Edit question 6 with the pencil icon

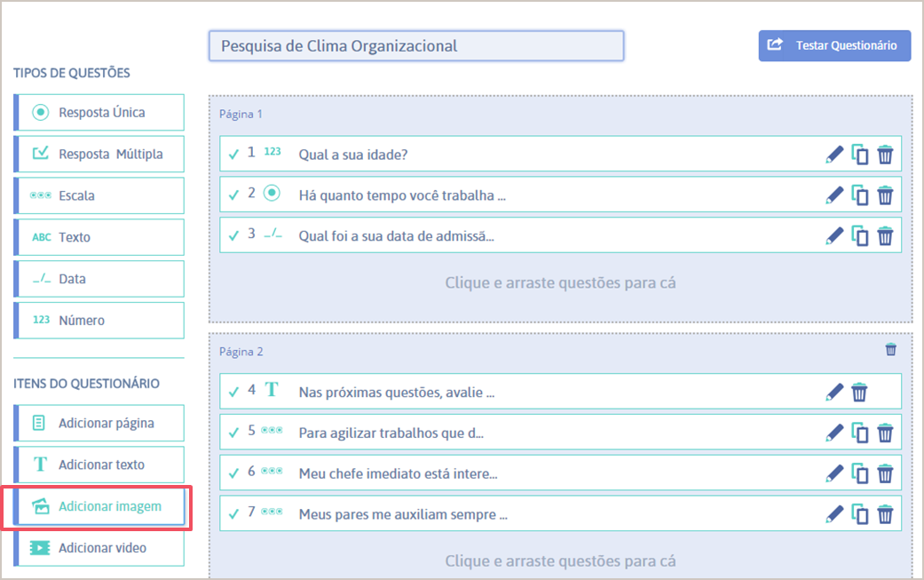tap(834, 473)
